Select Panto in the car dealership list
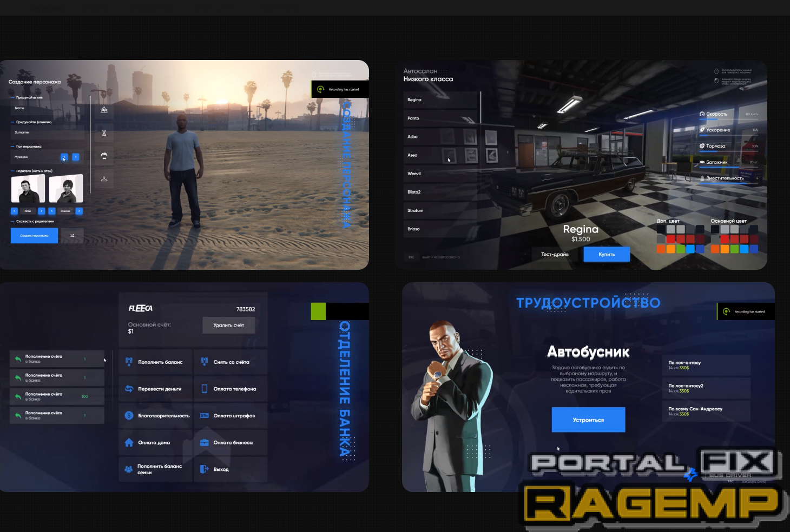This screenshot has height=532, width=790. point(440,118)
